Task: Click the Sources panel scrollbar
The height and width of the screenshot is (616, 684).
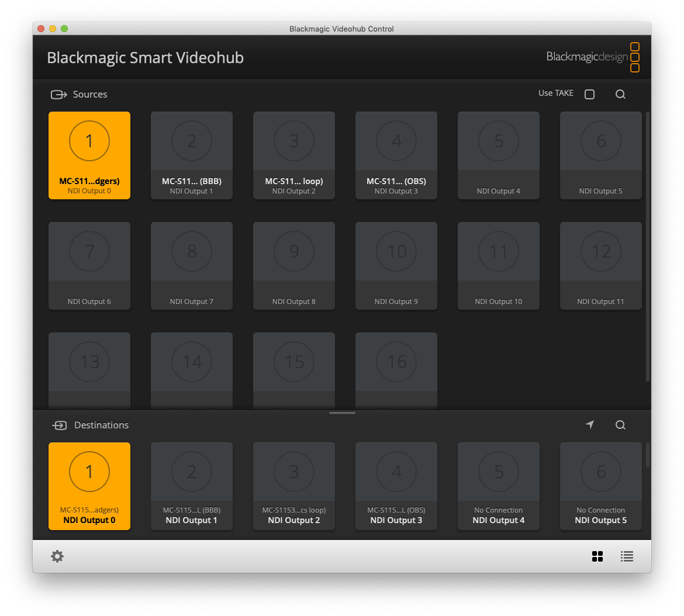Action: pos(648,247)
